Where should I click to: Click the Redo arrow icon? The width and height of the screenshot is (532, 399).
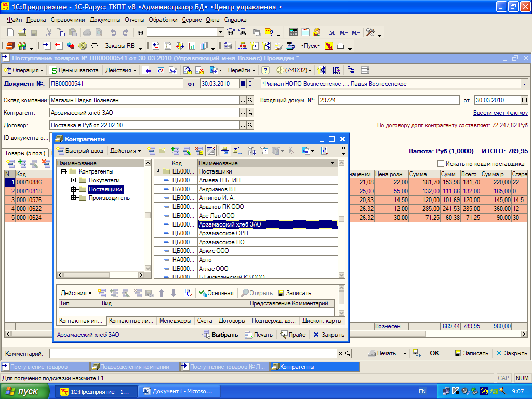(x=126, y=32)
